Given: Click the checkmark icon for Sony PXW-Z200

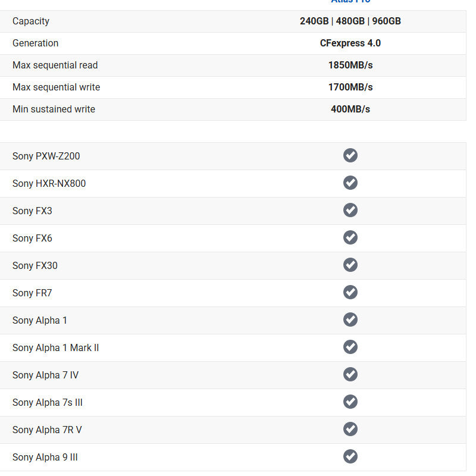Looking at the screenshot, I should 350,155.
